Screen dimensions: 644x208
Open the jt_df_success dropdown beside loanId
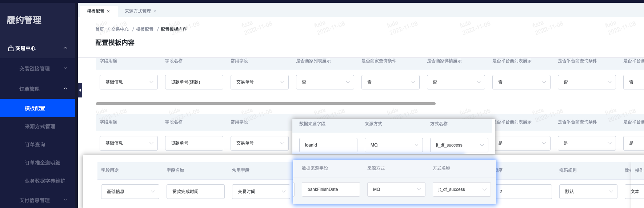coord(459,145)
